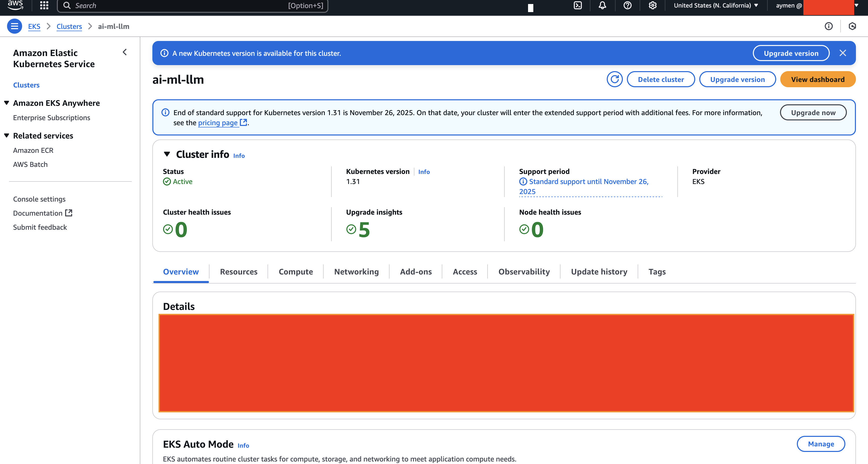Open the info panel icon at top right
Image resolution: width=868 pixels, height=464 pixels.
tap(829, 26)
